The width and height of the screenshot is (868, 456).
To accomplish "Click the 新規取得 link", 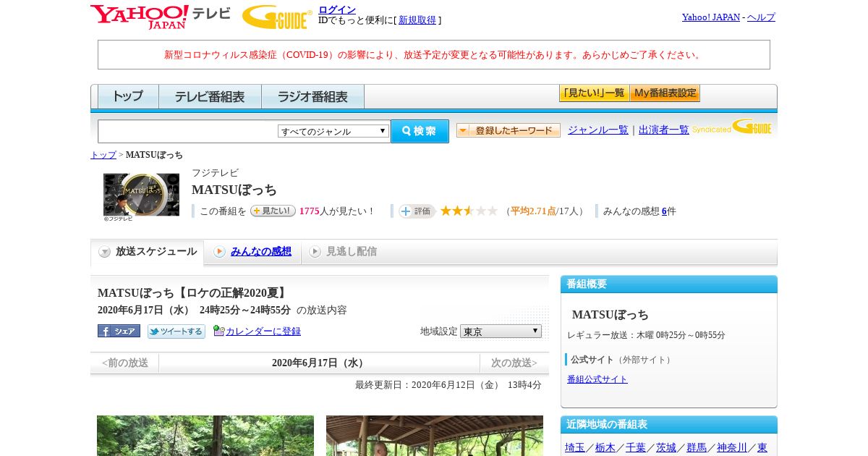I will (x=417, y=20).
